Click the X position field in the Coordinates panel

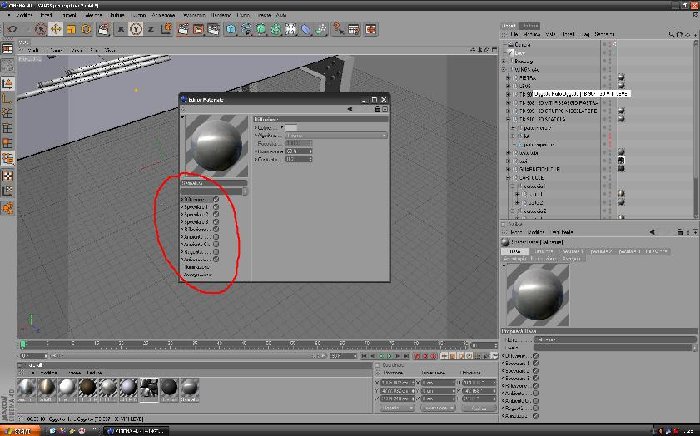(x=395, y=383)
